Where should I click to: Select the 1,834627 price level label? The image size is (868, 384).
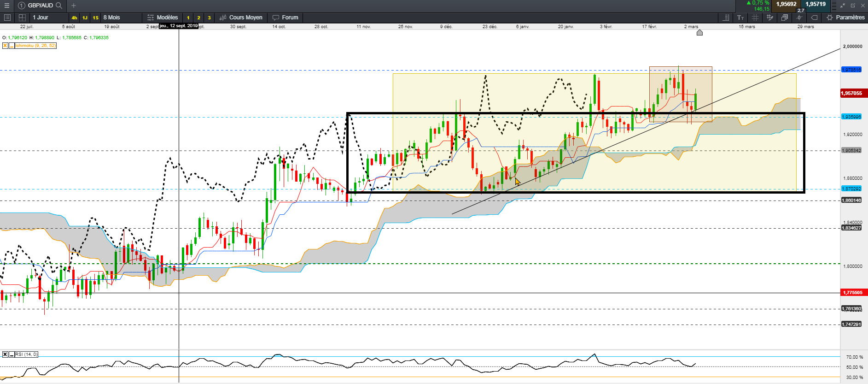[851, 228]
